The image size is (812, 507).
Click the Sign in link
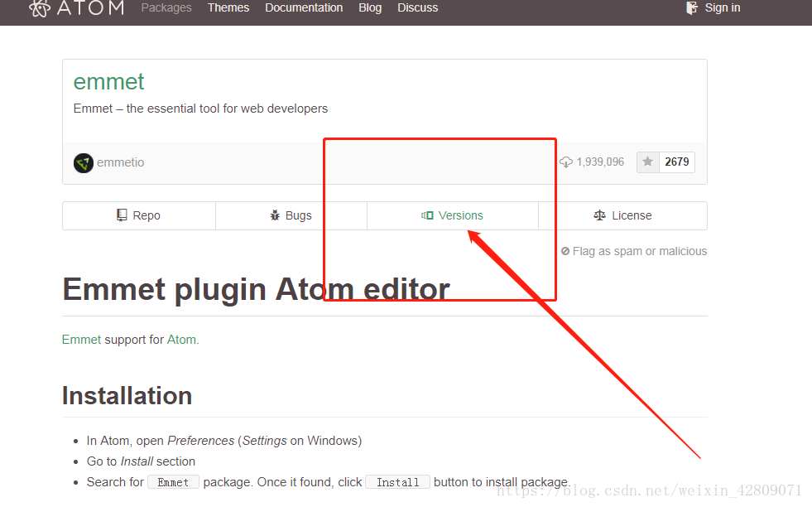click(723, 7)
